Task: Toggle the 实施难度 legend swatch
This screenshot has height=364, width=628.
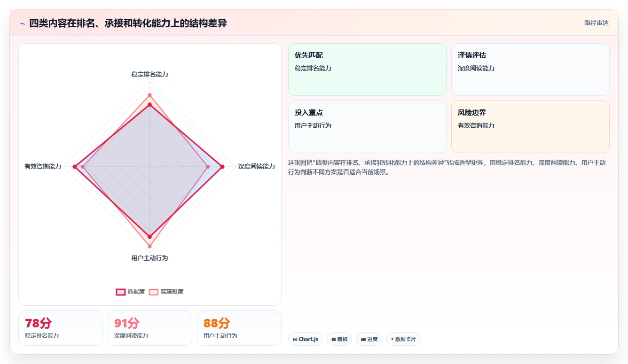Action: 154,292
